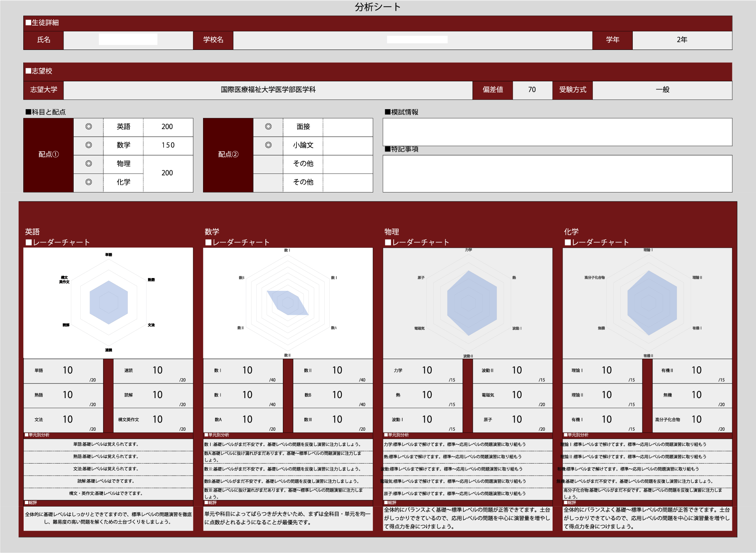756x553 pixels.
Task: Select the 氏名 name input field
Action: click(128, 40)
